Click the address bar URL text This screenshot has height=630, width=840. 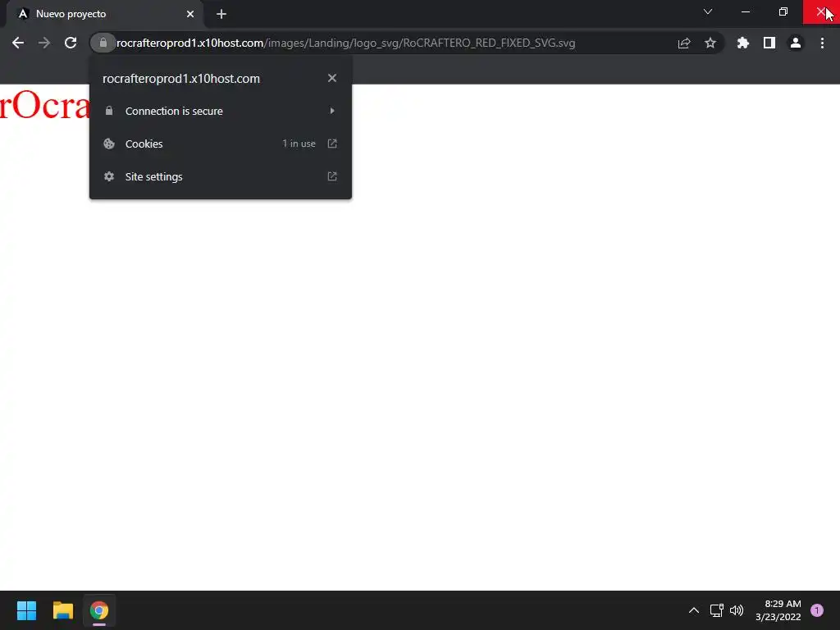tap(345, 43)
